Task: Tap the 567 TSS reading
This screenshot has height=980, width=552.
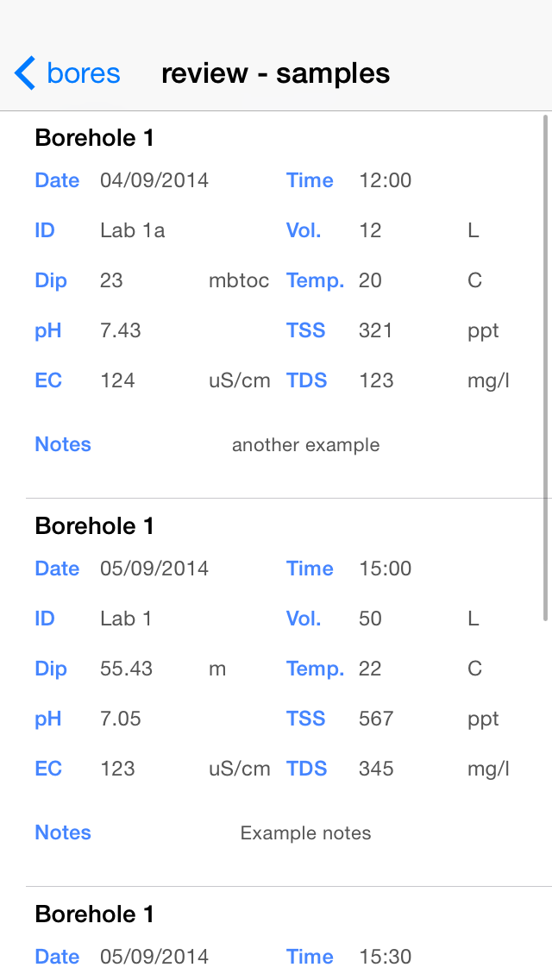Action: 375,719
